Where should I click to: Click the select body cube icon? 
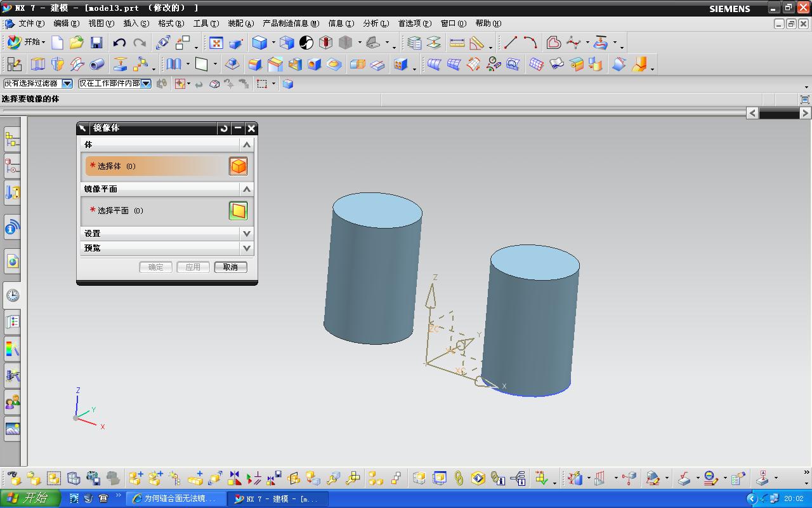[x=238, y=166]
